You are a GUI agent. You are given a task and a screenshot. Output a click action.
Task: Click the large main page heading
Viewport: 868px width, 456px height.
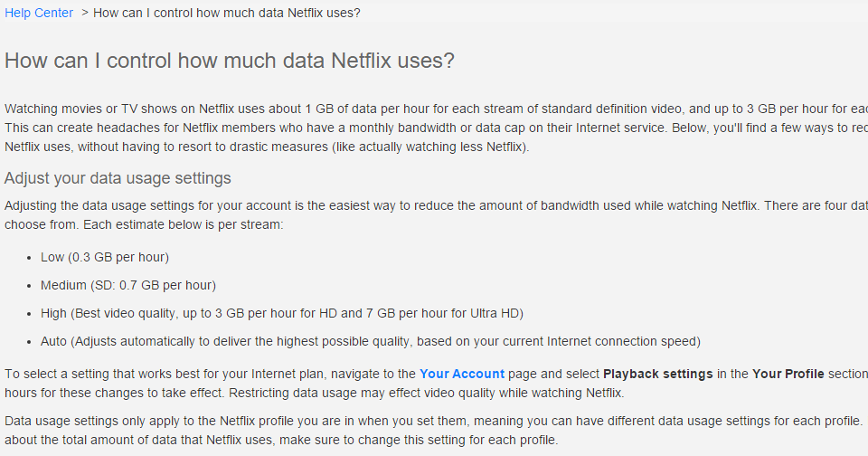(x=230, y=61)
